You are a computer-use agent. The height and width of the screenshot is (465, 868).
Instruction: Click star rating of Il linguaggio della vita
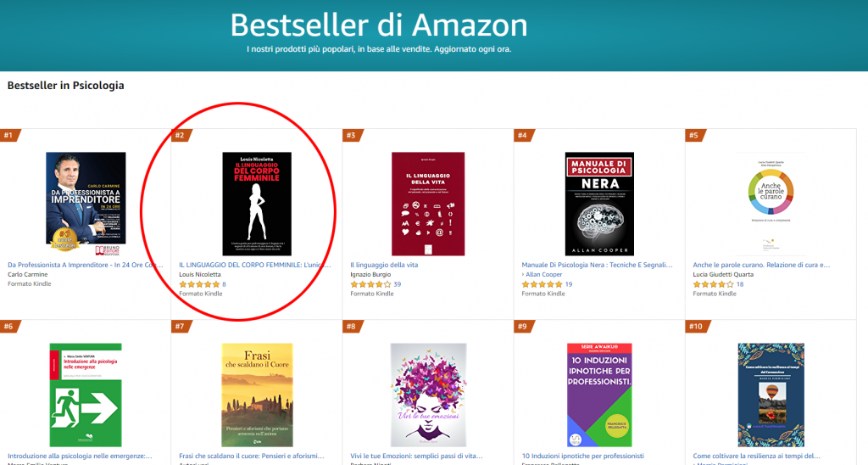(370, 284)
